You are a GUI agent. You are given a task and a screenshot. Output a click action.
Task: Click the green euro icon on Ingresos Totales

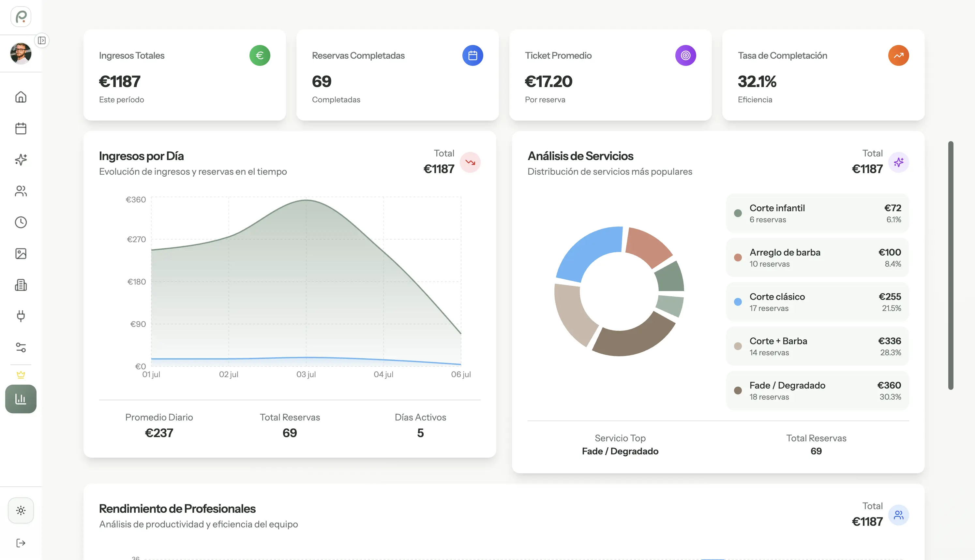point(260,55)
